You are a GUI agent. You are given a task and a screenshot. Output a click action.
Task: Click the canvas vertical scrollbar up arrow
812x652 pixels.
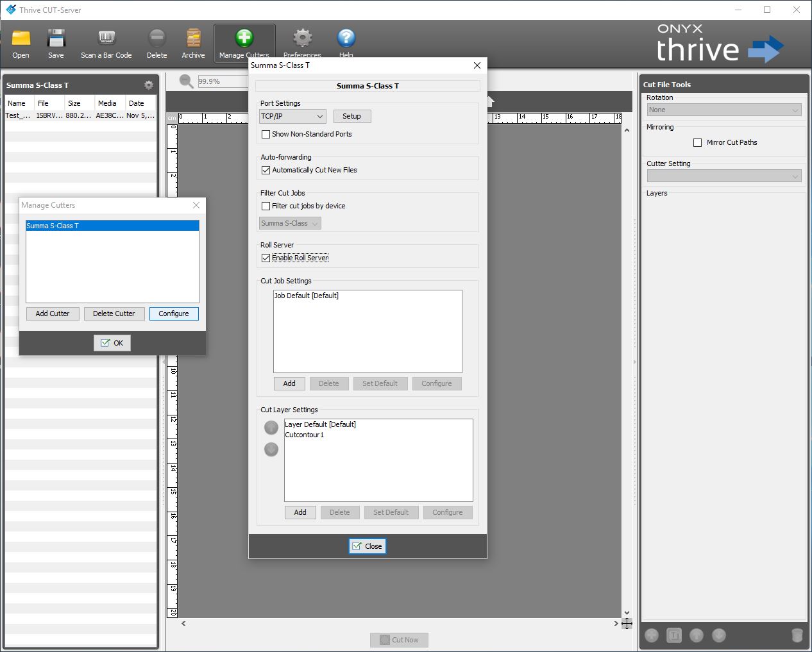point(627,130)
